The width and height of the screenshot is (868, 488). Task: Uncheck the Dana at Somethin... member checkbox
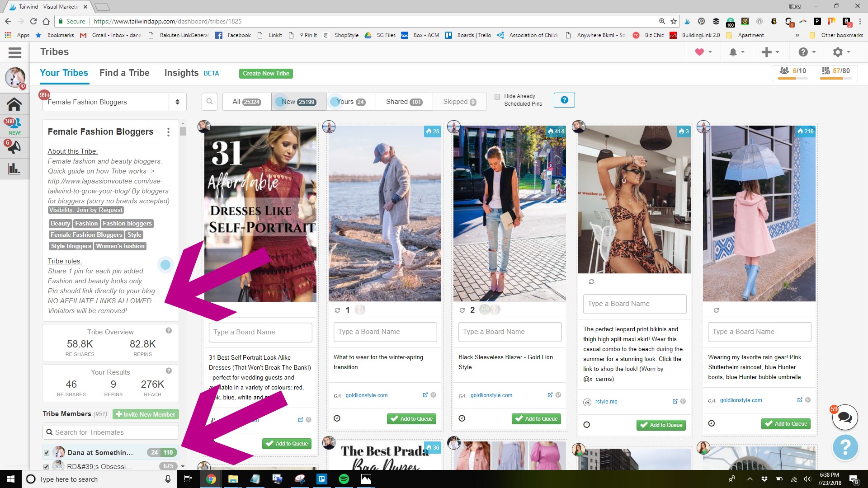click(x=47, y=453)
